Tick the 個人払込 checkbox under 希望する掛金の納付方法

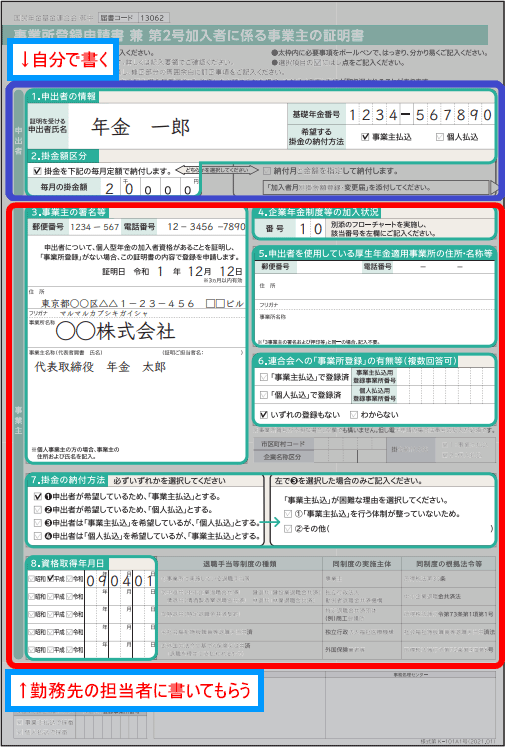coord(440,137)
